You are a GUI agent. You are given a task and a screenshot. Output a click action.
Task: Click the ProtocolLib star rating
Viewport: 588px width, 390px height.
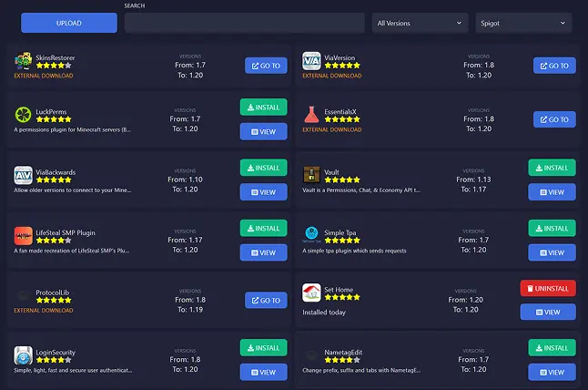point(54,300)
